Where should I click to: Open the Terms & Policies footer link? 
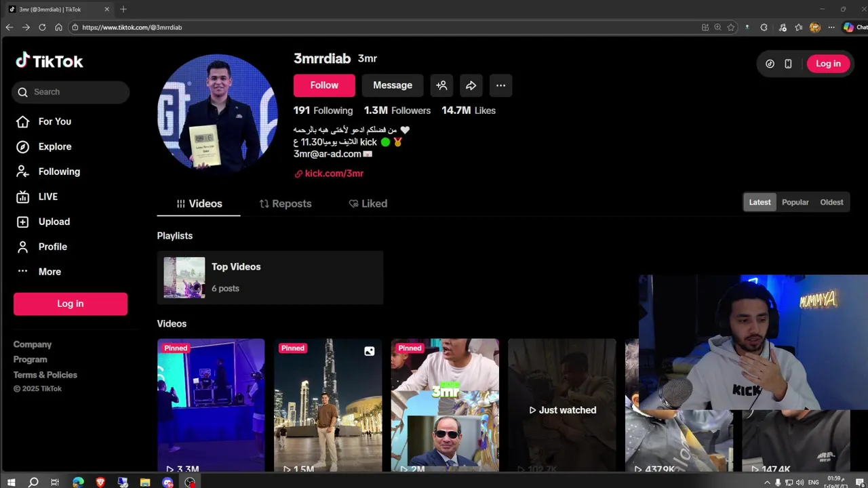pyautogui.click(x=45, y=375)
